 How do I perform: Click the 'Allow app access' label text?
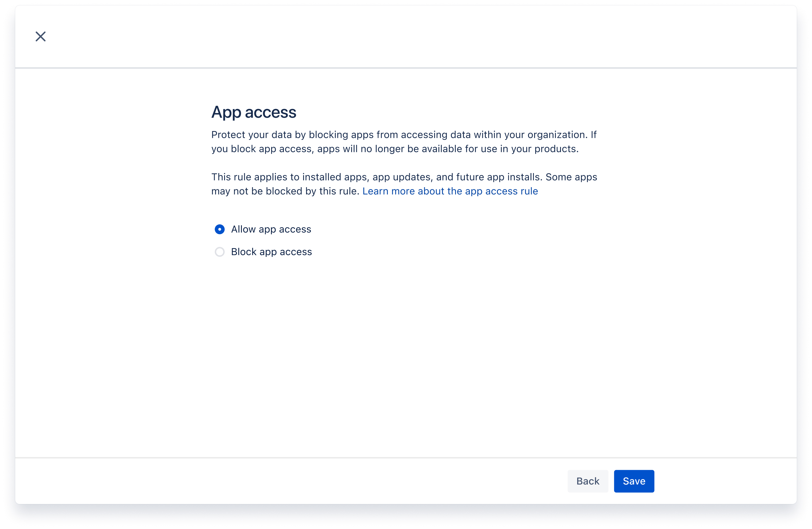pos(271,229)
